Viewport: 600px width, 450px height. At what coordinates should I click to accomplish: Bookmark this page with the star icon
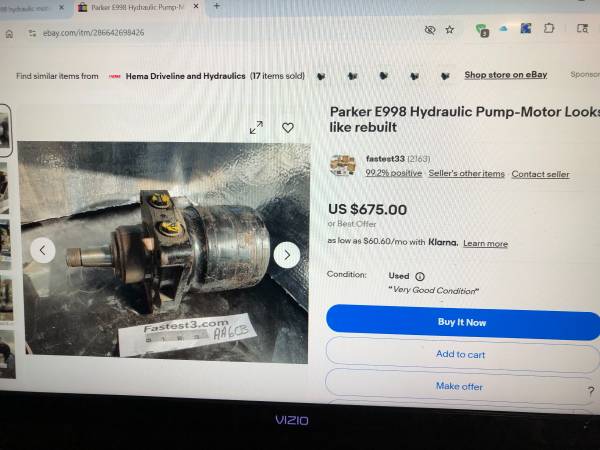point(450,29)
